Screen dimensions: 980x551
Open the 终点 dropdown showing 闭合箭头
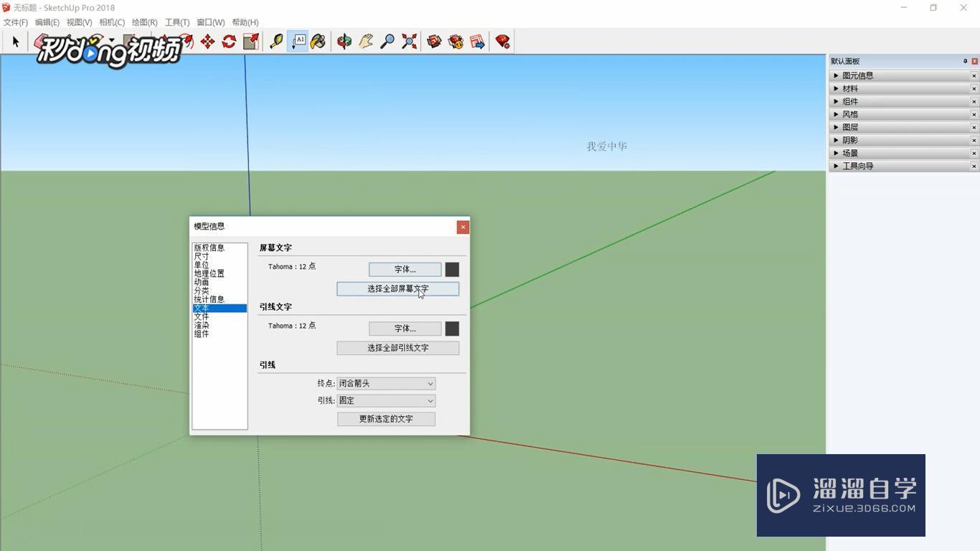click(x=386, y=384)
